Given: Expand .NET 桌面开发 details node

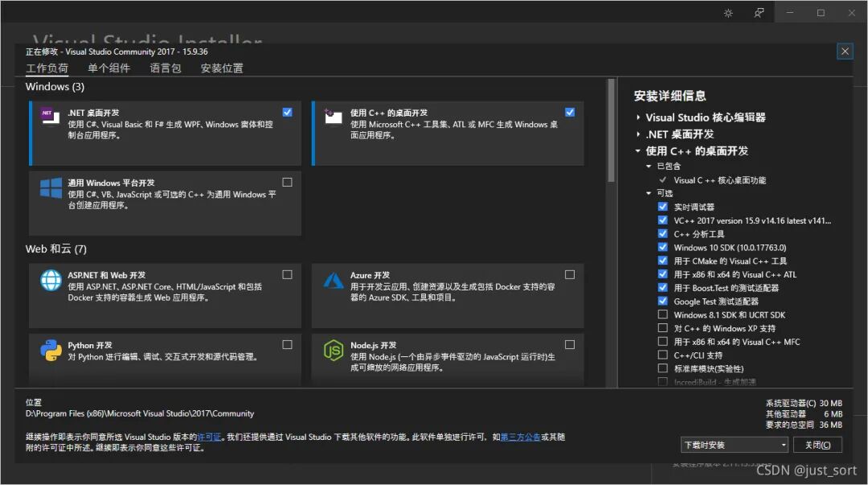Looking at the screenshot, I should [638, 134].
